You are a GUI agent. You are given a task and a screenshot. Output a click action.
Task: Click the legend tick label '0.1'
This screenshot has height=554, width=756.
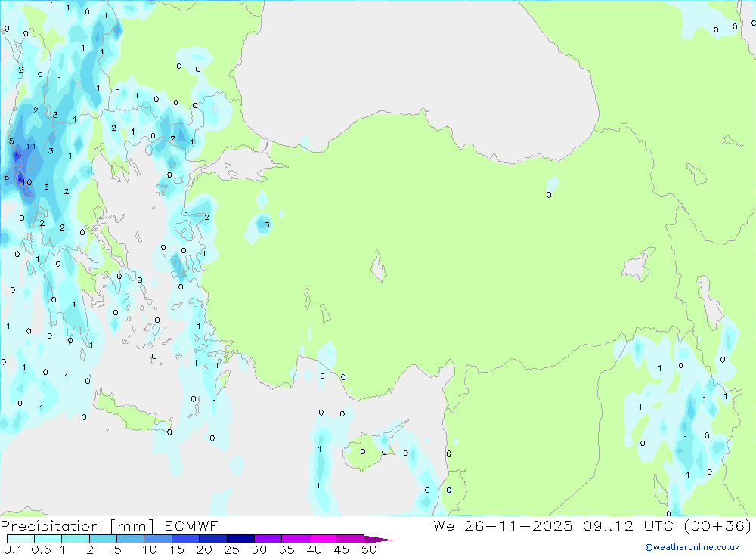[13, 549]
